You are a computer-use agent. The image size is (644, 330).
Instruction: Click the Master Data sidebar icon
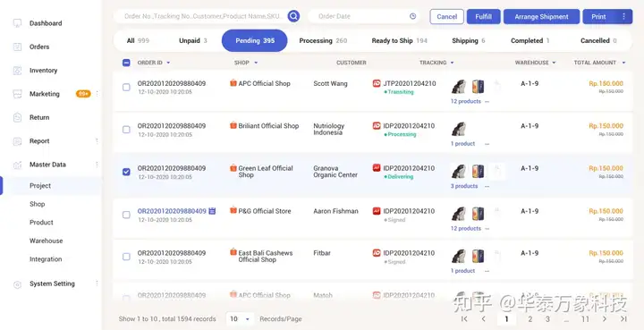pos(17,165)
